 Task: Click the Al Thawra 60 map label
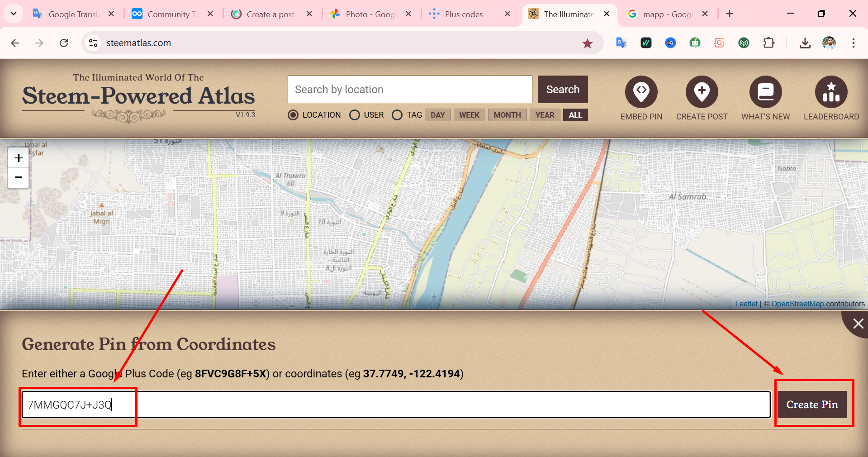[x=290, y=180]
